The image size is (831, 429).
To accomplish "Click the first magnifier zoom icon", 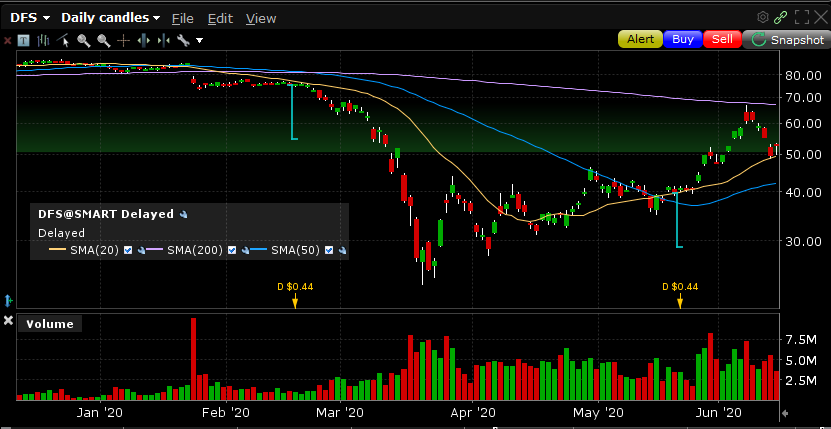I will point(83,40).
